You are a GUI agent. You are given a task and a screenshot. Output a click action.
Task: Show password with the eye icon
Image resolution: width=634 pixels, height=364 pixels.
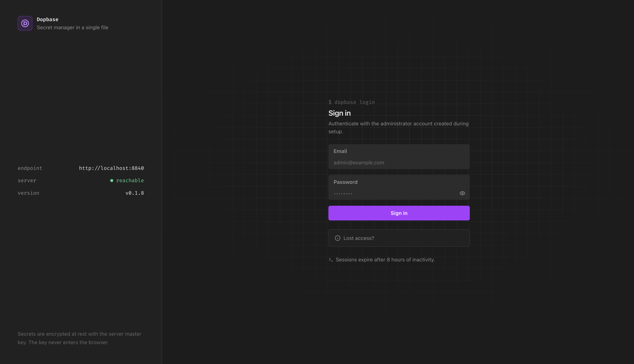[x=462, y=193]
